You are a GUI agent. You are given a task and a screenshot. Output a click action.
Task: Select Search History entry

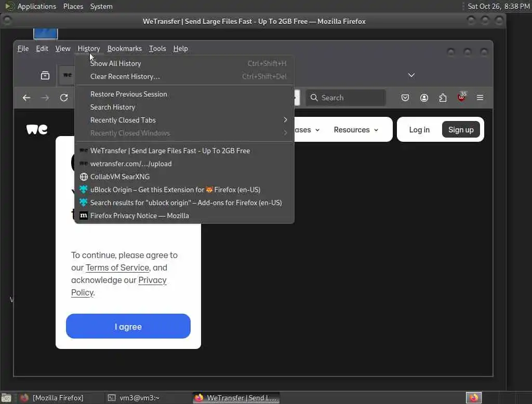184,107
